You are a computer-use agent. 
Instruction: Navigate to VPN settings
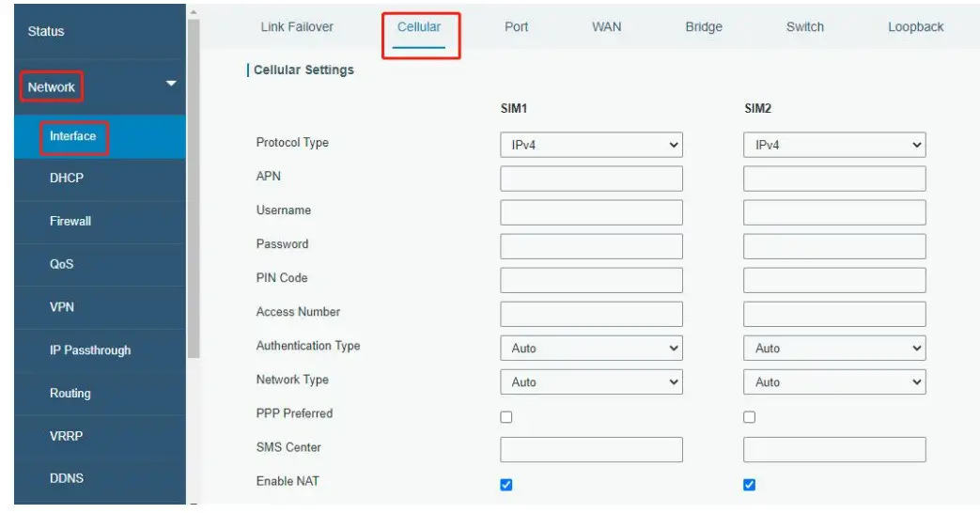pyautogui.click(x=62, y=307)
